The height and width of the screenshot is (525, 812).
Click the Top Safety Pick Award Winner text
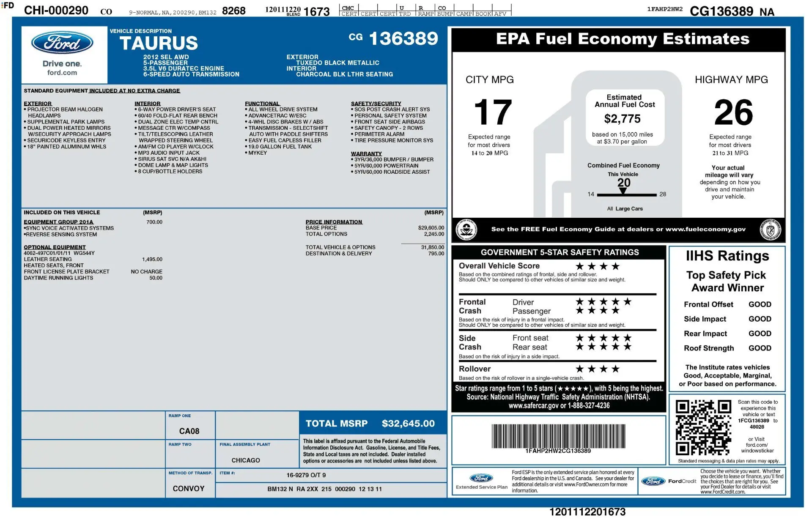pos(727,282)
